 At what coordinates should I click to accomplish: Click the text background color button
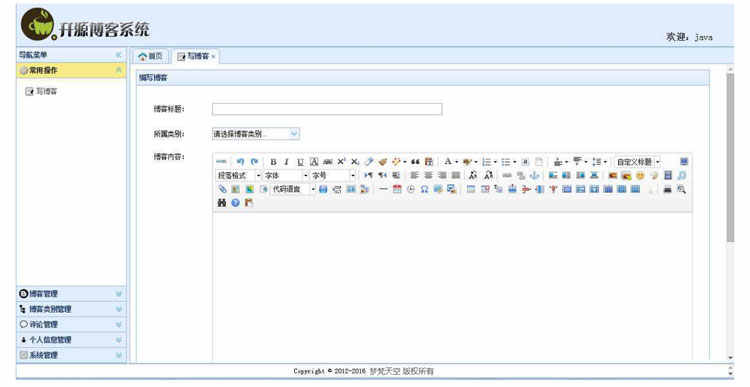pyautogui.click(x=467, y=162)
